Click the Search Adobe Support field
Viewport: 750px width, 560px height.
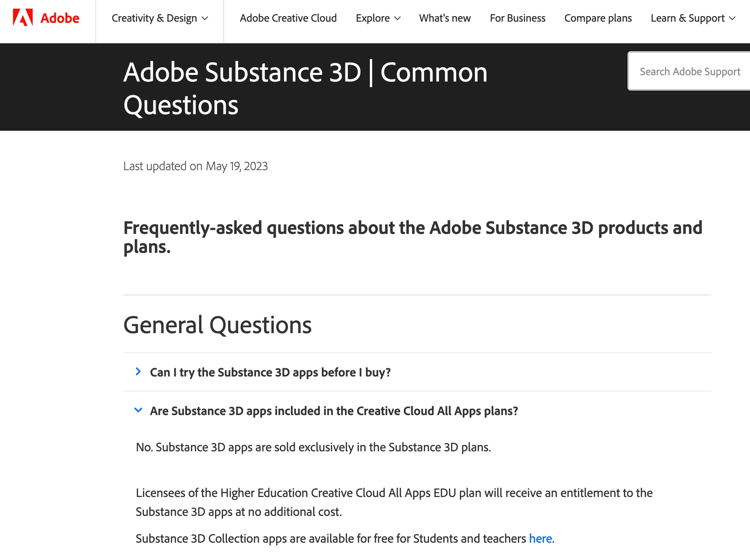pyautogui.click(x=689, y=72)
